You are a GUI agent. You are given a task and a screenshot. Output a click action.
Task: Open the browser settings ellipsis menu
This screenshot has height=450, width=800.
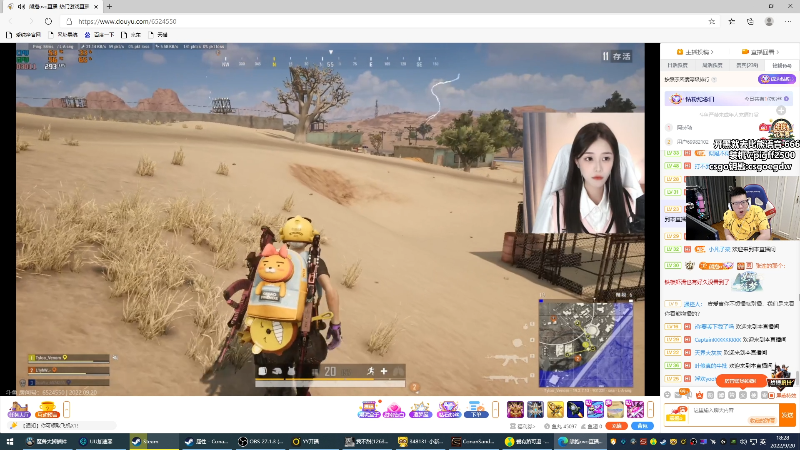788,21
